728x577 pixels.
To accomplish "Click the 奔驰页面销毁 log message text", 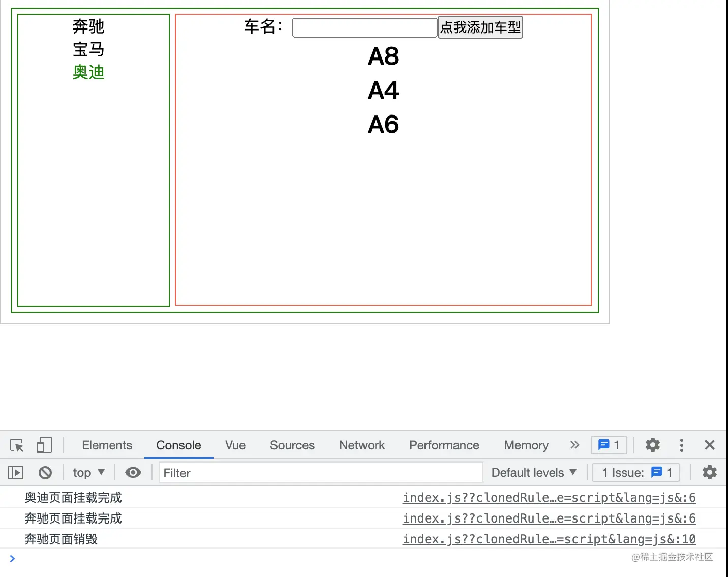I will (x=61, y=539).
